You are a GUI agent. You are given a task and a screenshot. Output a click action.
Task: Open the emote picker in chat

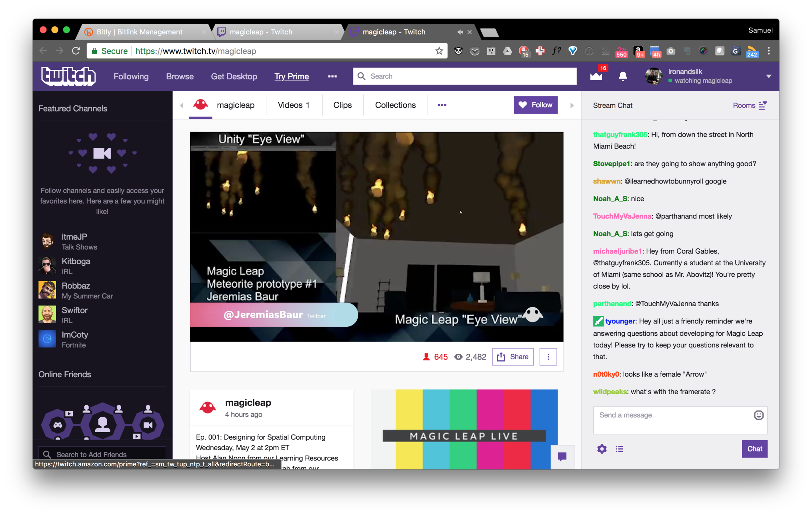[x=759, y=415]
